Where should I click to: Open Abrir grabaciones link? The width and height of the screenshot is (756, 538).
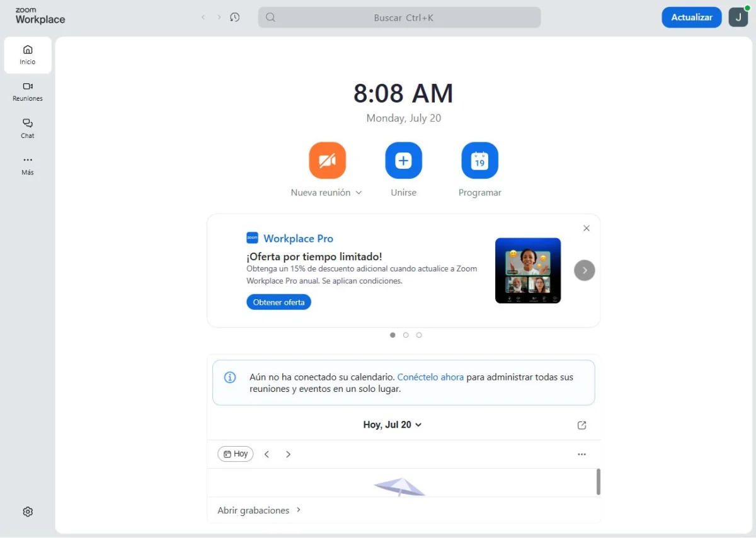(x=260, y=510)
